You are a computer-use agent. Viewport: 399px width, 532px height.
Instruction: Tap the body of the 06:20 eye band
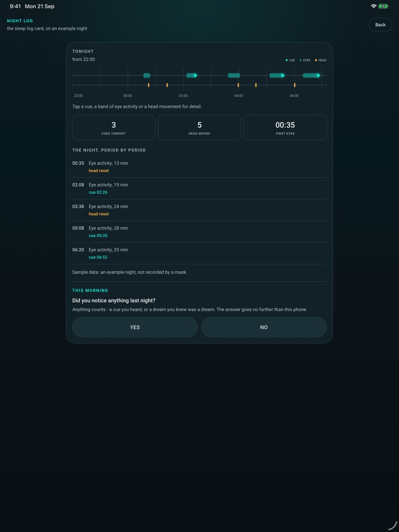pos(309,75)
